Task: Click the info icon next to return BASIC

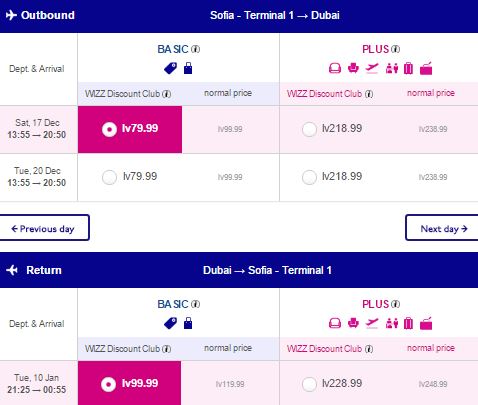Action: tap(196, 304)
